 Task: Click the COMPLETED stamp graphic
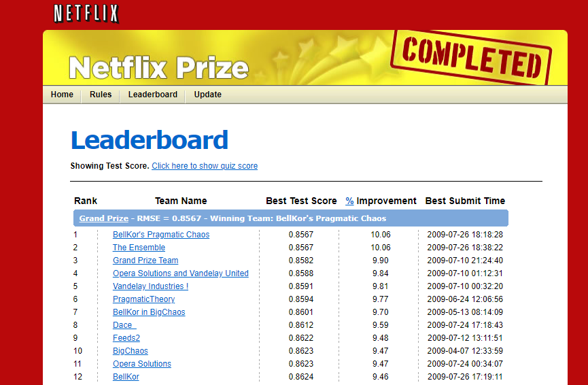(x=471, y=57)
